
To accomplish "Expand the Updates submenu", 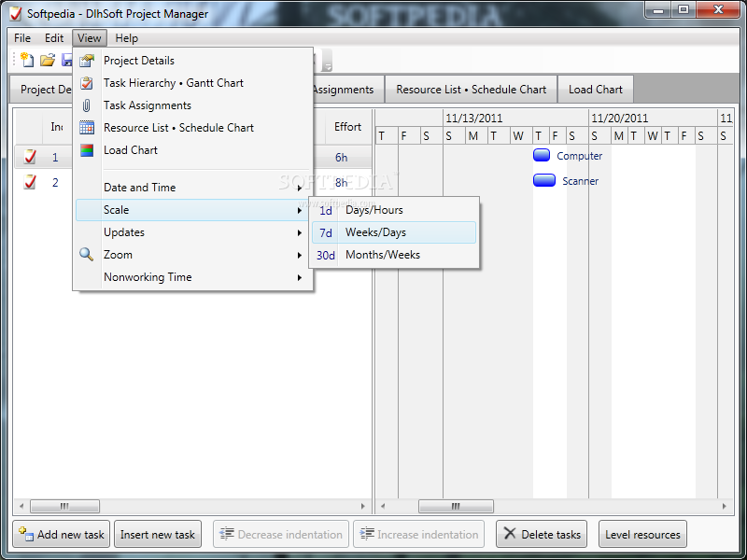I will (193, 231).
